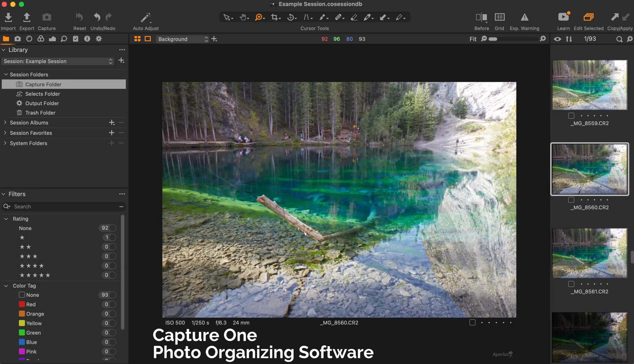Click the Before comparison icon
Viewport: 634px width, 364px height.
pos(481,17)
